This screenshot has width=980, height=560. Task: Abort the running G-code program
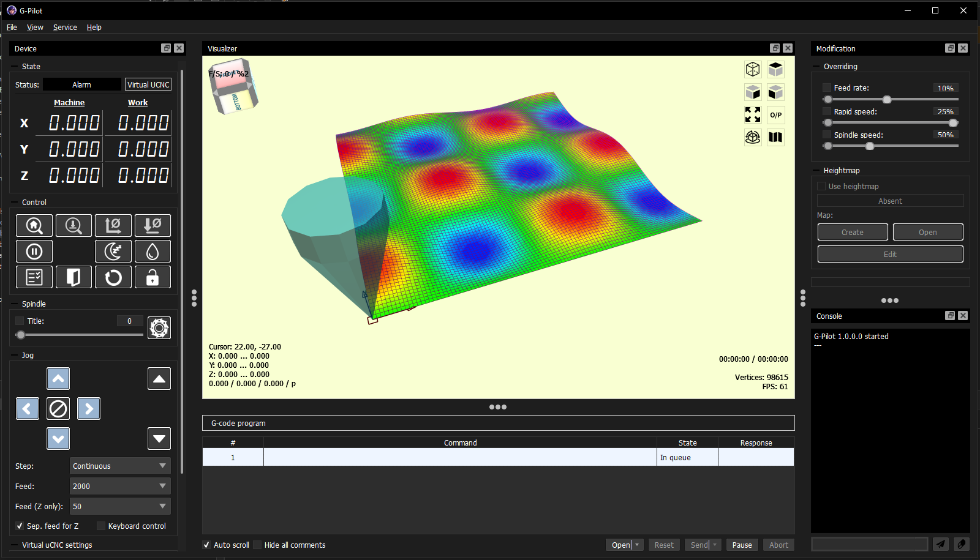click(x=778, y=545)
